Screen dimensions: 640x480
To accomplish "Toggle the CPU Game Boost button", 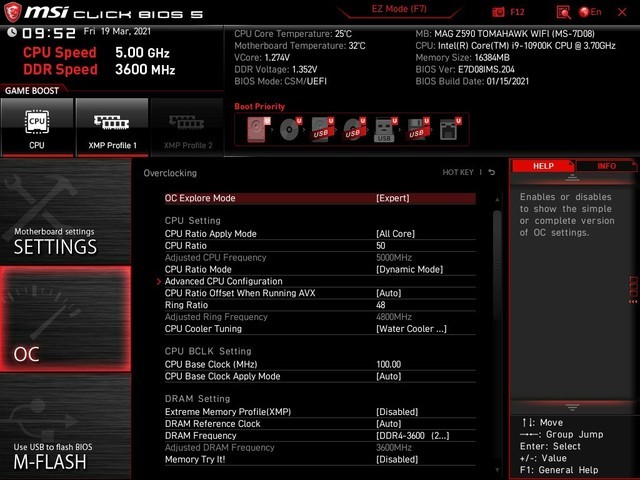I will (37, 127).
